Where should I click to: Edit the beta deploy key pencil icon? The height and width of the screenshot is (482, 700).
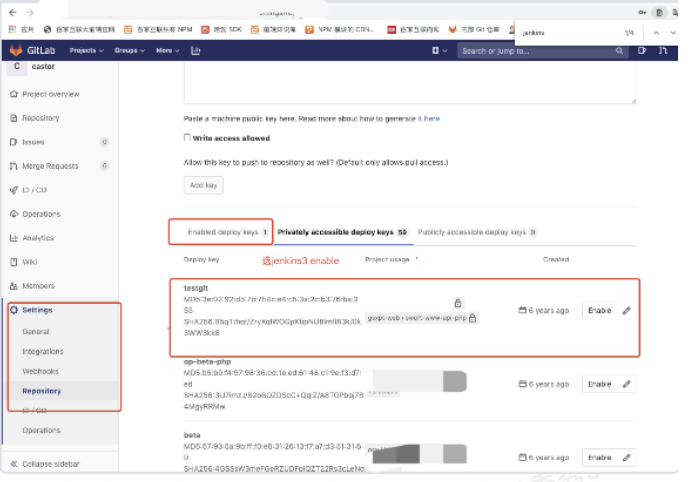click(x=627, y=457)
